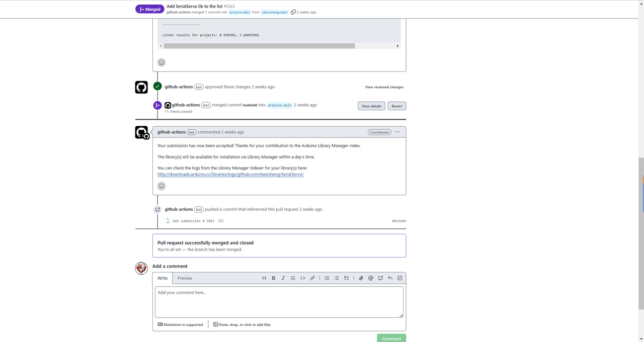
Task: Open the SerialServo library logs URL
Action: 230,175
